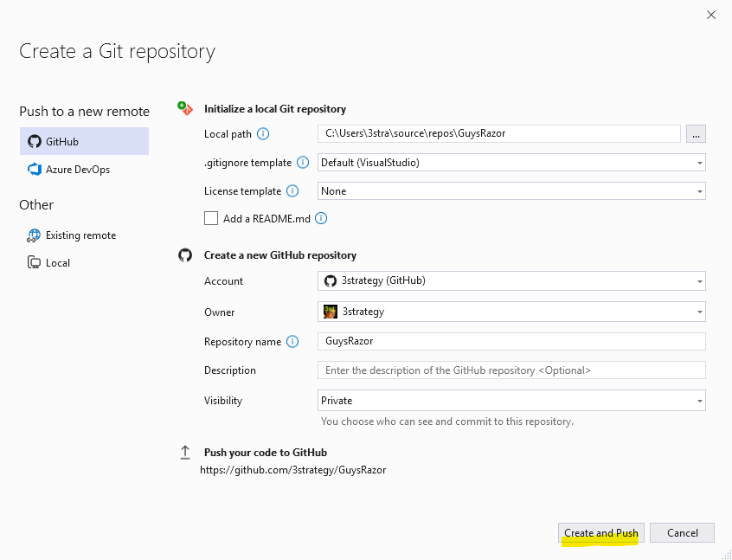The width and height of the screenshot is (732, 560).
Task: Show Local path info tooltip icon
Action: click(263, 134)
